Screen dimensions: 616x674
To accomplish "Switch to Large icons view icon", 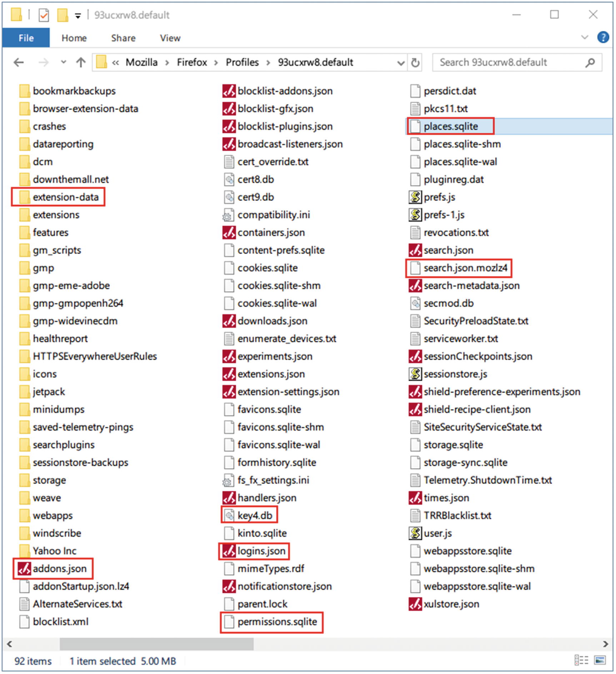I will (x=600, y=660).
